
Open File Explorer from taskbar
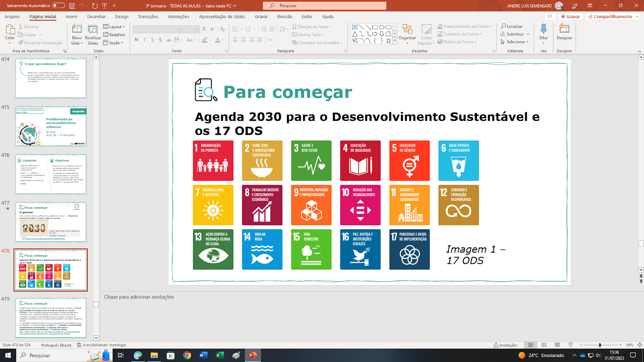click(154, 355)
